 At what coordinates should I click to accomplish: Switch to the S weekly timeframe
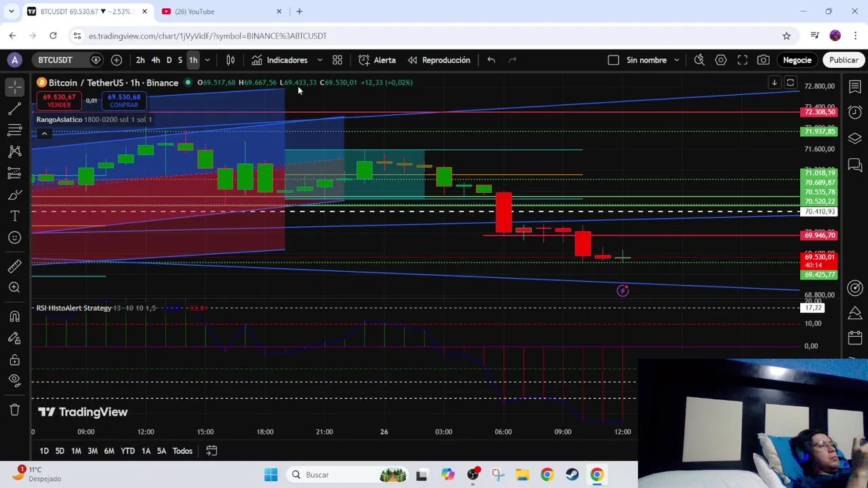180,60
